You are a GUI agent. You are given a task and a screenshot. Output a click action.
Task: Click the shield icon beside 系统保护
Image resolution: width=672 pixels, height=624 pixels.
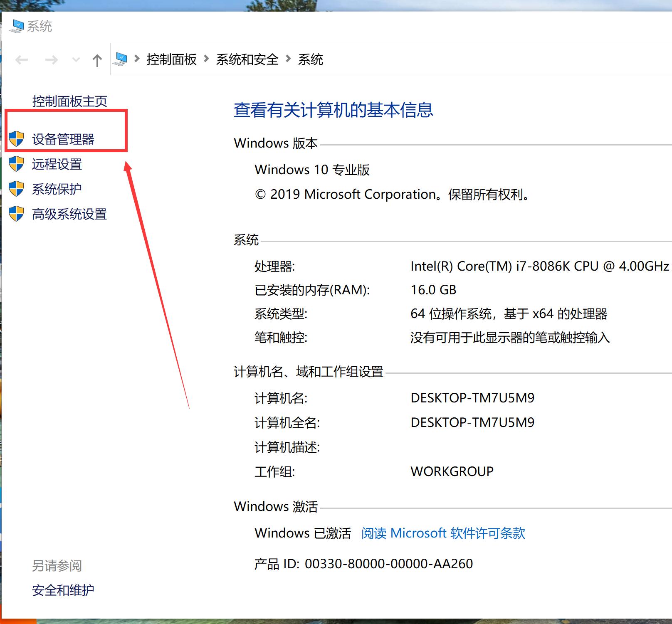pyautogui.click(x=17, y=189)
